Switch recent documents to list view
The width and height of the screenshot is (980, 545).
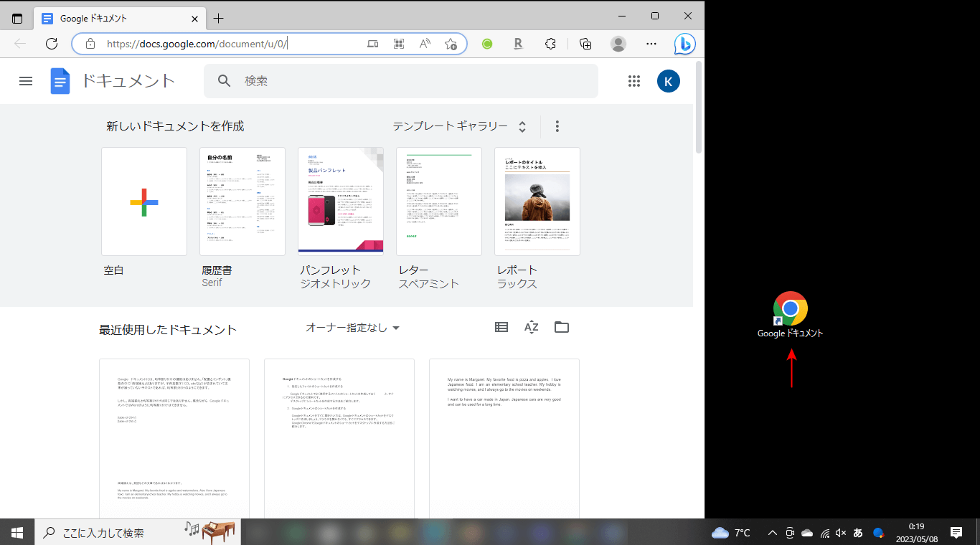[501, 327]
